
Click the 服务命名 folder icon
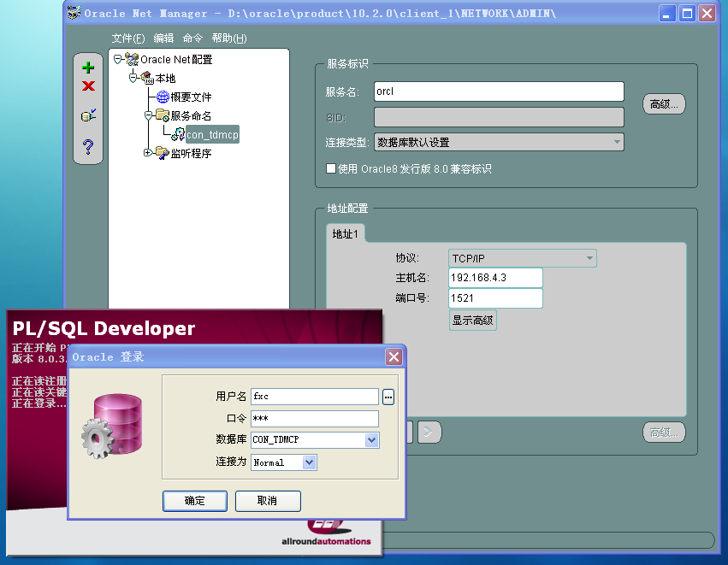click(x=163, y=115)
